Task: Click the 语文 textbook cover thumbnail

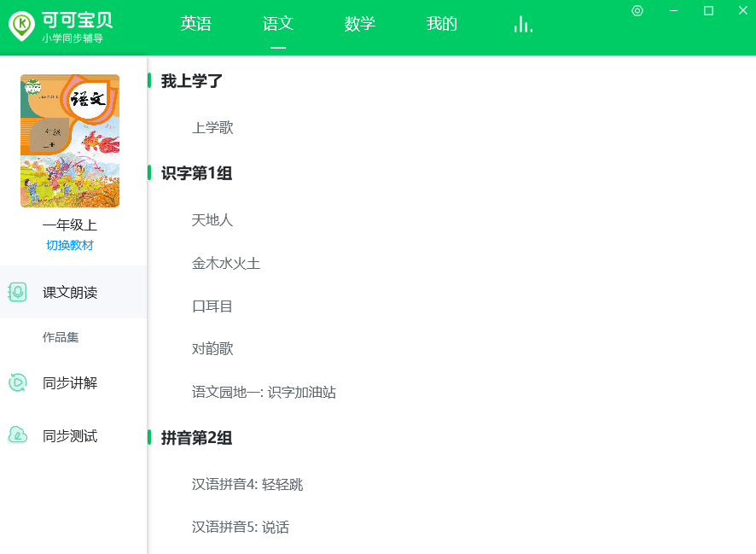Action: coord(69,141)
